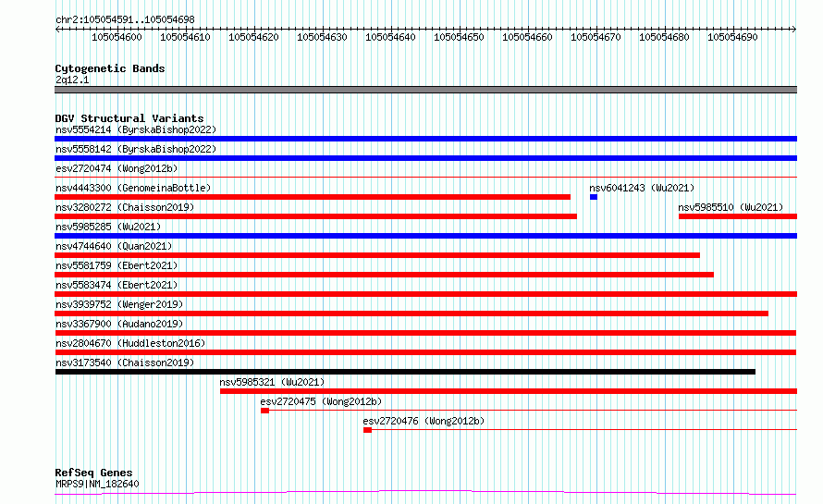
Task: Click the red bar under nsv2804670
Action: coord(425,352)
